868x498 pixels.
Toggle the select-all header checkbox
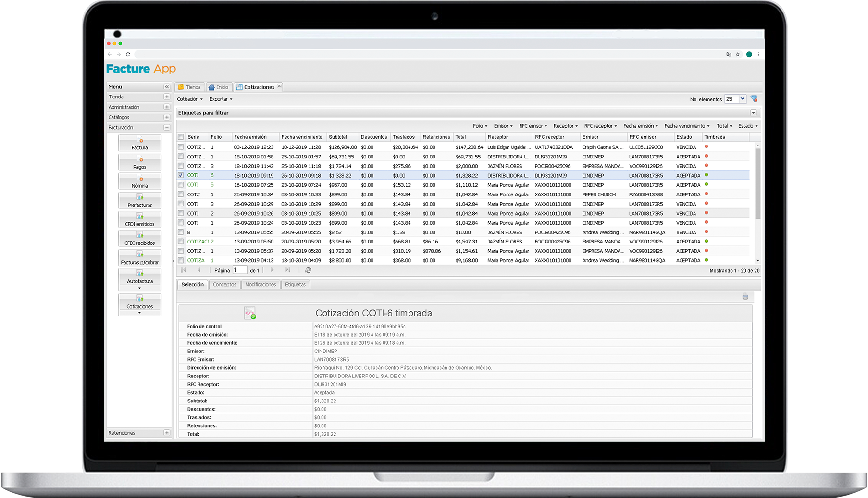tap(181, 137)
